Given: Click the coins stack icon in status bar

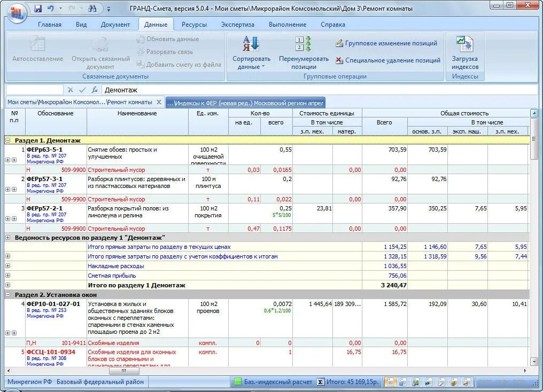Looking at the screenshot, I should coord(454,382).
